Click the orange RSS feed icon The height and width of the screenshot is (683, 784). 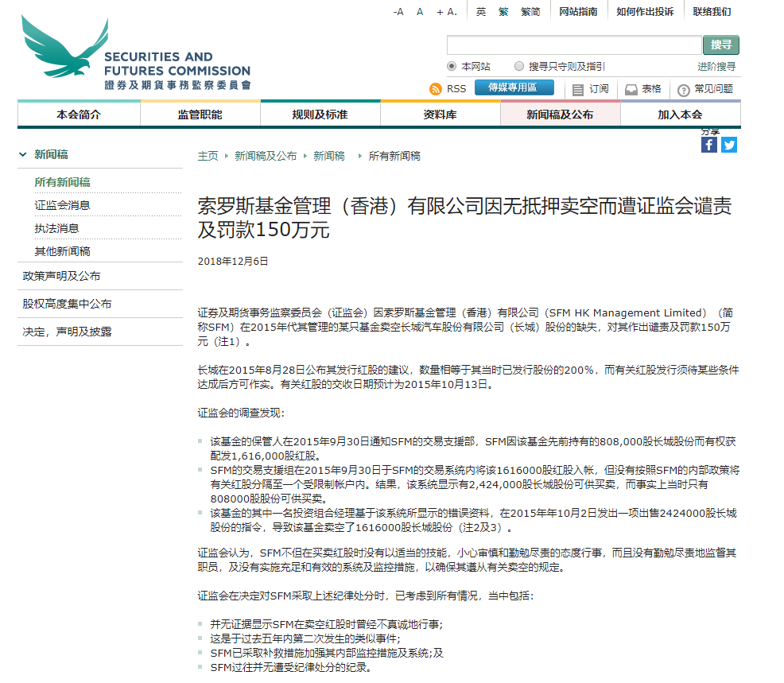(x=435, y=89)
